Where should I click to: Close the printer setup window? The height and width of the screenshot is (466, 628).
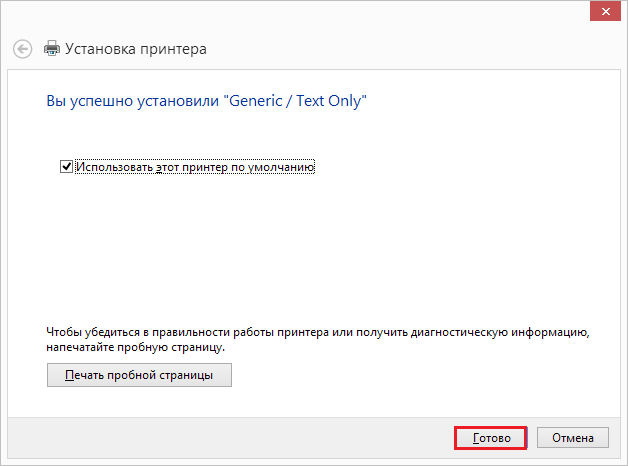(x=603, y=9)
